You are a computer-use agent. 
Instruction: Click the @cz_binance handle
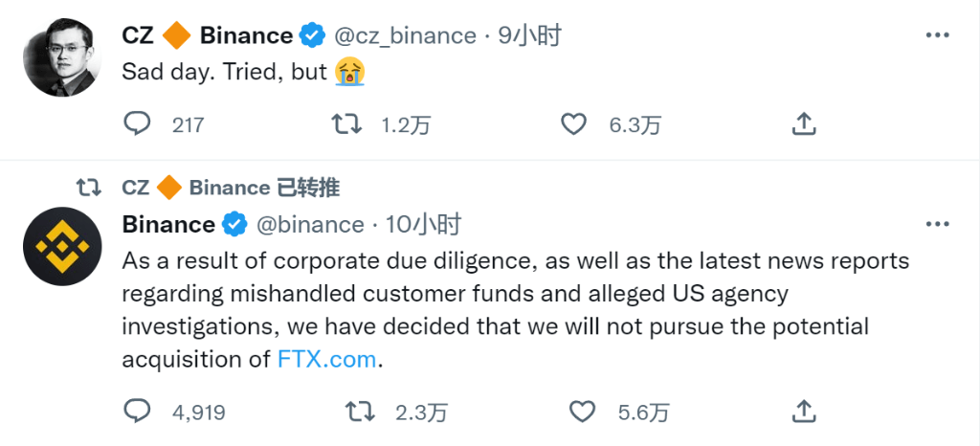coord(405,35)
